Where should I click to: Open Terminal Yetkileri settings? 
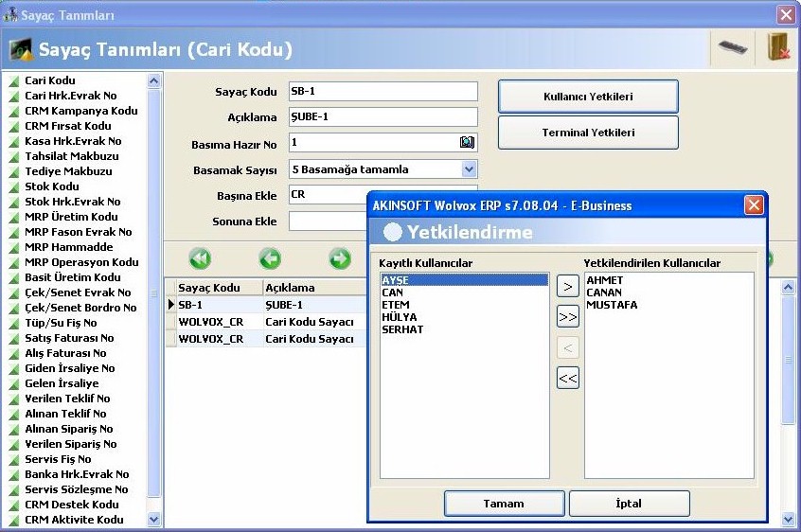[x=588, y=133]
